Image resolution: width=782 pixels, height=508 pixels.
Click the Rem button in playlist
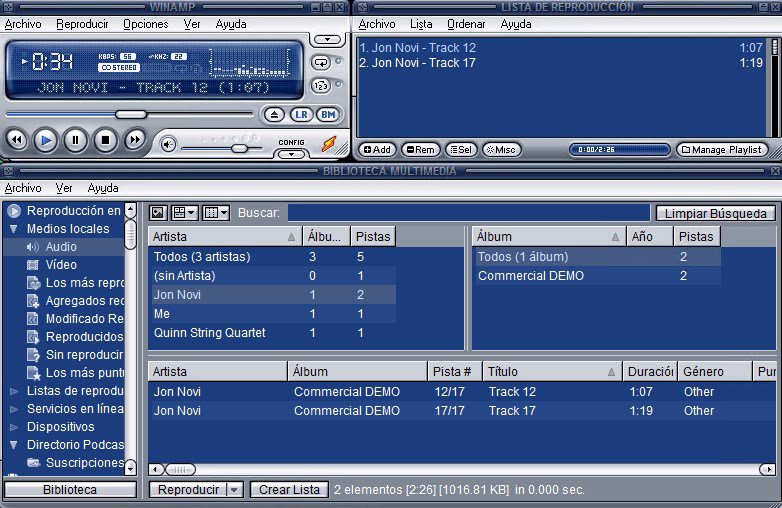(x=420, y=150)
